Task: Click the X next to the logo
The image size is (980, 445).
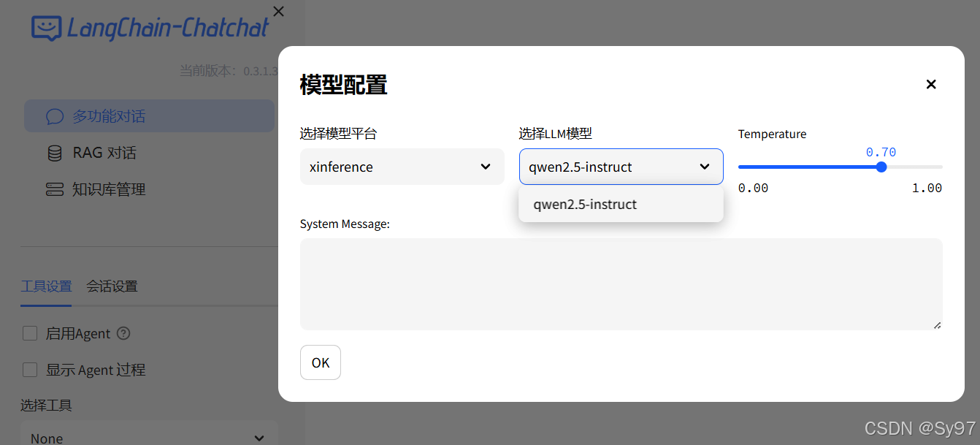Action: click(x=278, y=11)
